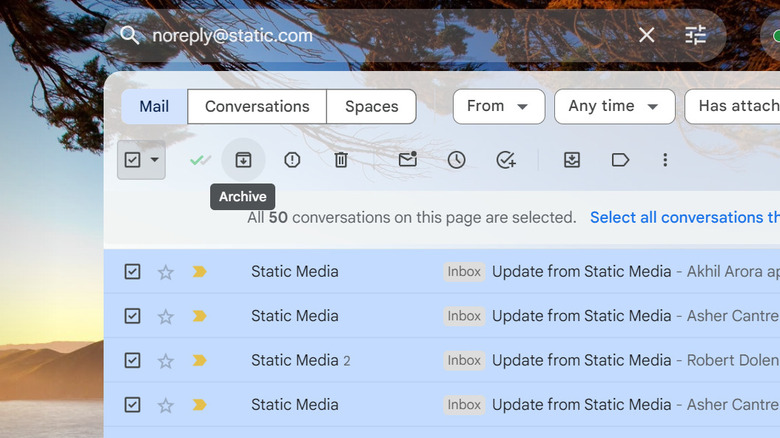Uncheck the Static Media 2 conversation checkbox
Viewport: 780px width, 438px height.
[x=132, y=360]
